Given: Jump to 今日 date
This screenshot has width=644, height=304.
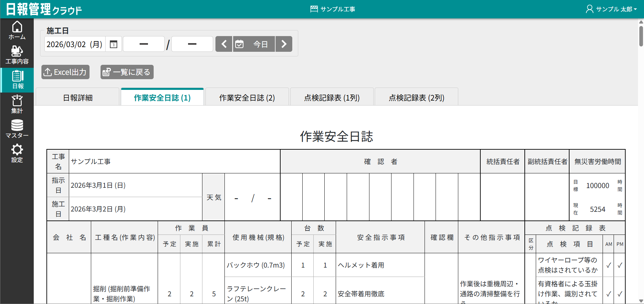Looking at the screenshot, I should point(254,44).
